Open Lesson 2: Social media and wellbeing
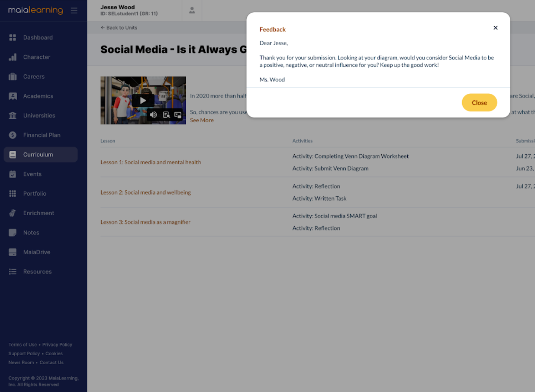 [x=146, y=192]
